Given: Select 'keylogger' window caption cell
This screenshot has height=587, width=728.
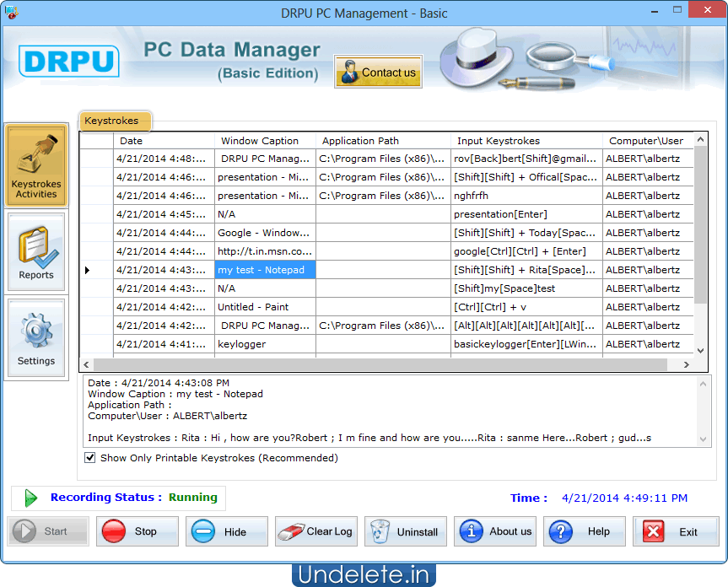Looking at the screenshot, I should pyautogui.click(x=265, y=344).
